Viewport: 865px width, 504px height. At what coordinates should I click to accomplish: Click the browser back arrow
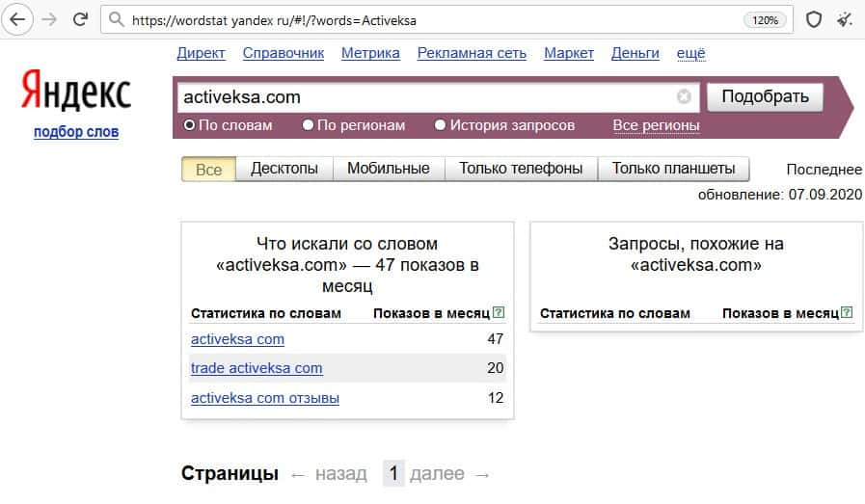coord(18,19)
